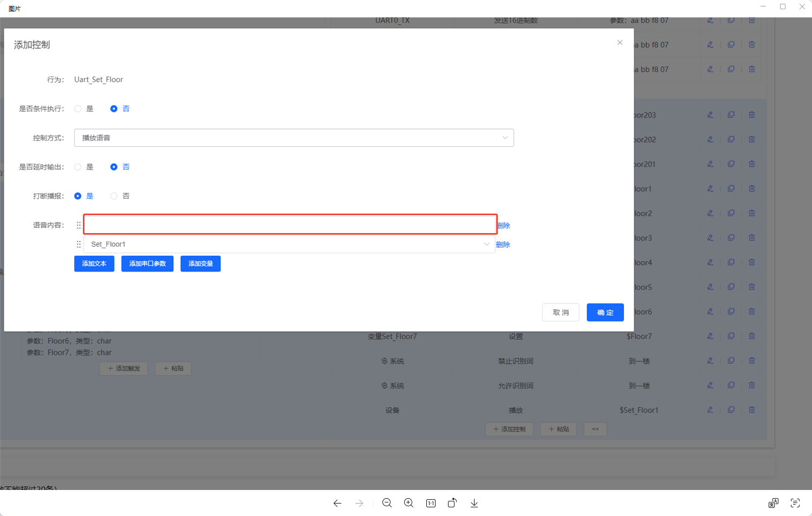The height and width of the screenshot is (516, 812).
Task: Click the 添加串口参数 button
Action: [147, 264]
